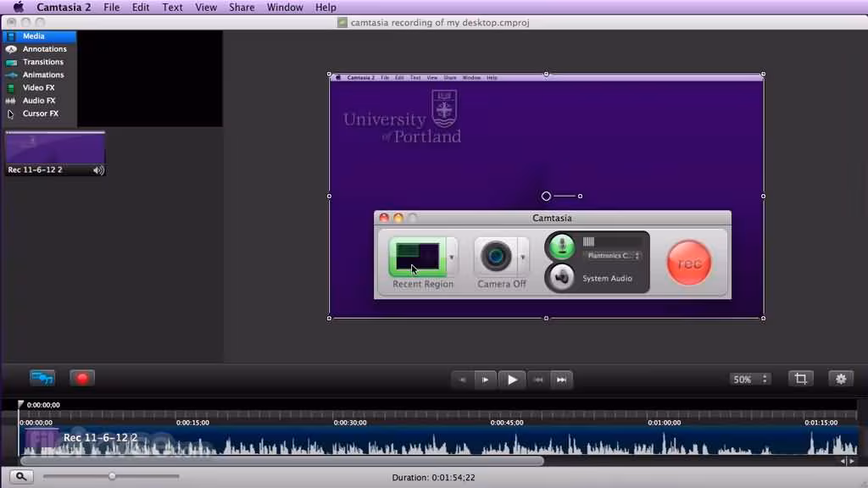Viewport: 868px width, 488px height.
Task: Click timeline scroll left arrow
Action: (x=843, y=461)
